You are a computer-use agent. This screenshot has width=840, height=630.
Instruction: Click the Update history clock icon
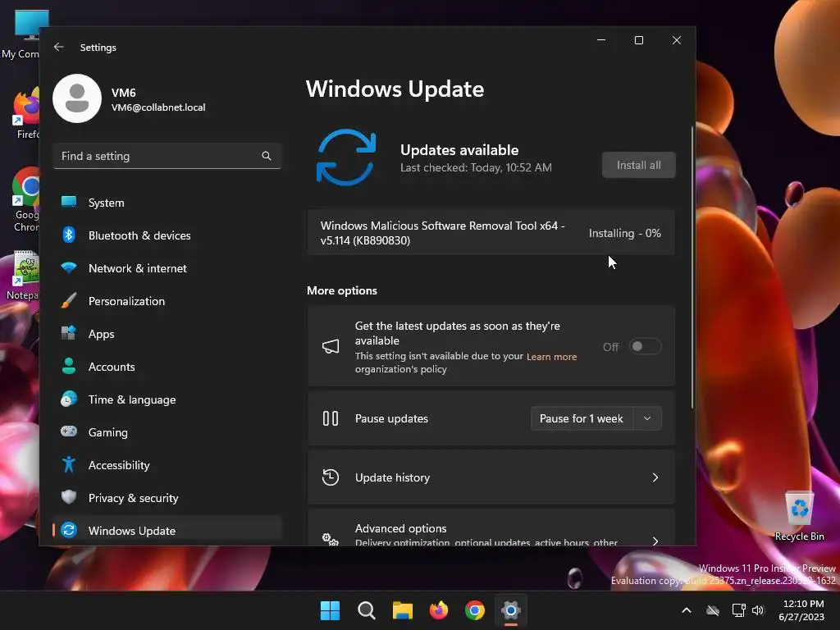pos(331,477)
